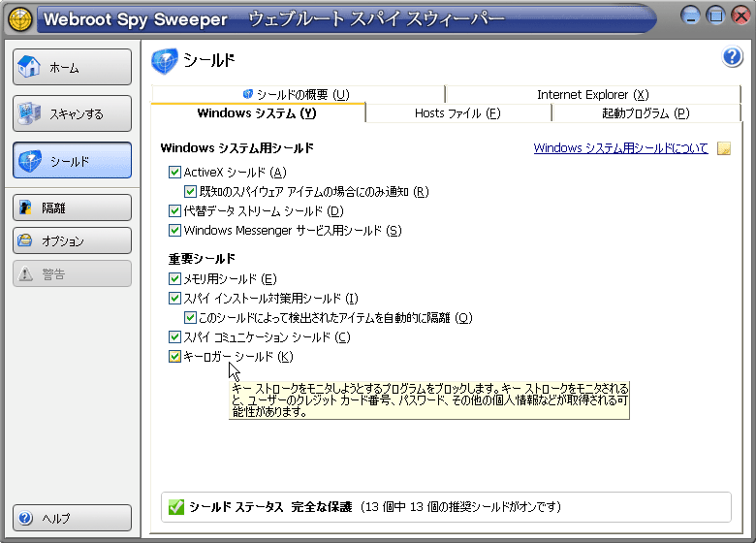Click シールド ステータス 完全な保護 status text
Screen dimensions: 756x543
click(270, 507)
